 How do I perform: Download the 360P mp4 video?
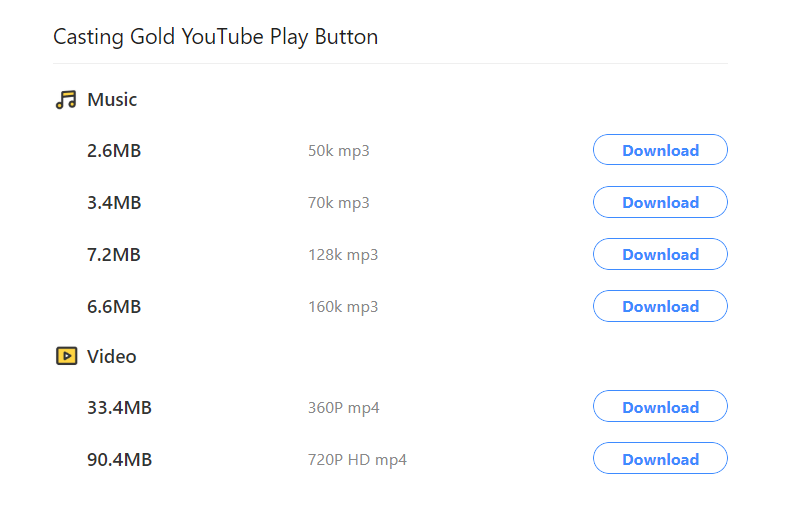[660, 407]
